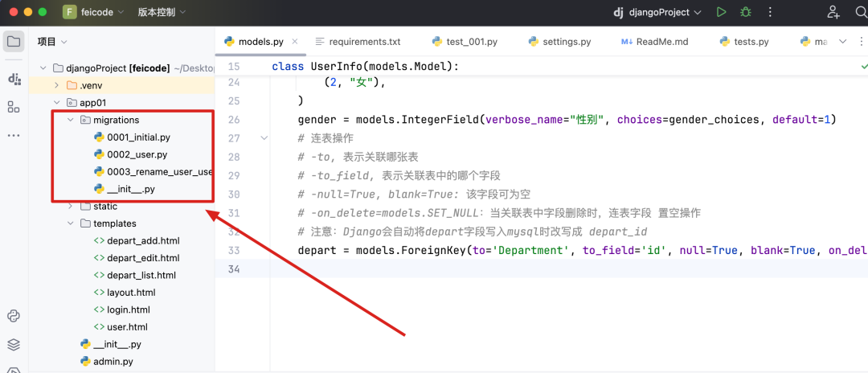868x373 pixels.
Task: Switch to the requirements.txt tab
Action: [x=358, y=42]
